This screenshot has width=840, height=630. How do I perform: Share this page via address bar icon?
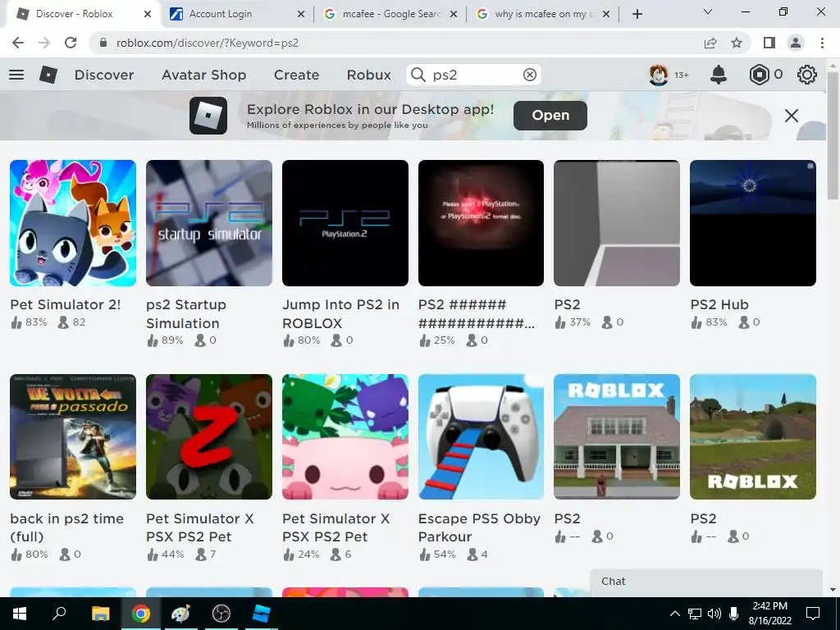point(710,43)
